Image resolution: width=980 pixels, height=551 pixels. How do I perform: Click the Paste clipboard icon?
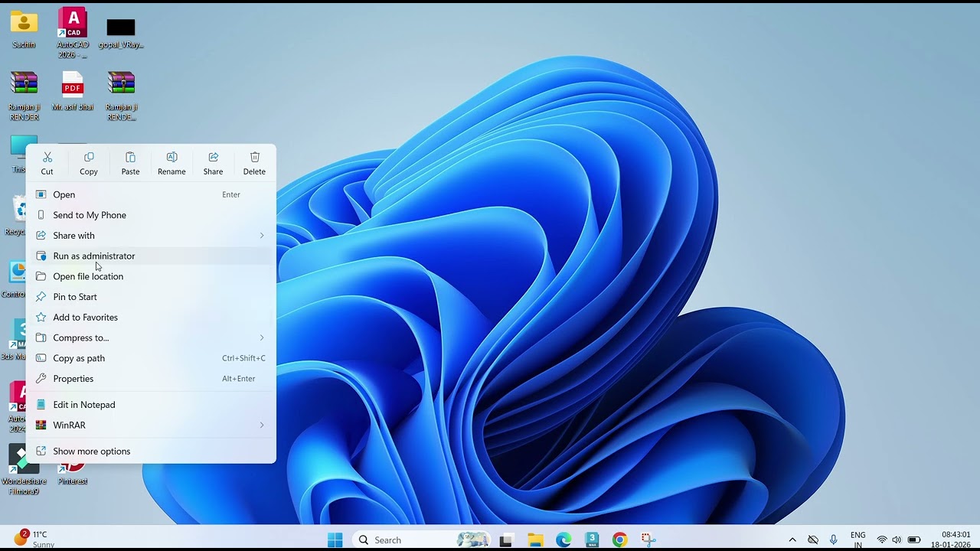click(130, 157)
